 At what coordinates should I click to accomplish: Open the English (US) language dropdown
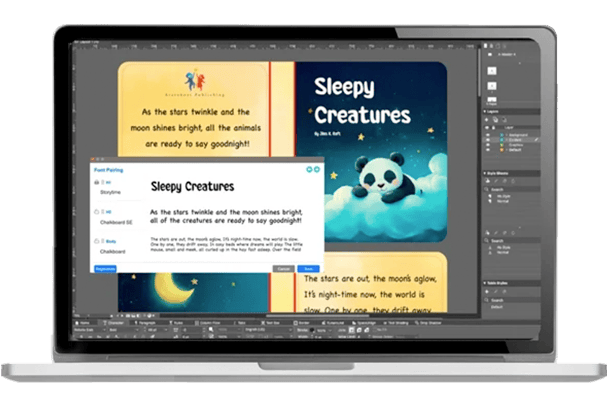(268, 330)
